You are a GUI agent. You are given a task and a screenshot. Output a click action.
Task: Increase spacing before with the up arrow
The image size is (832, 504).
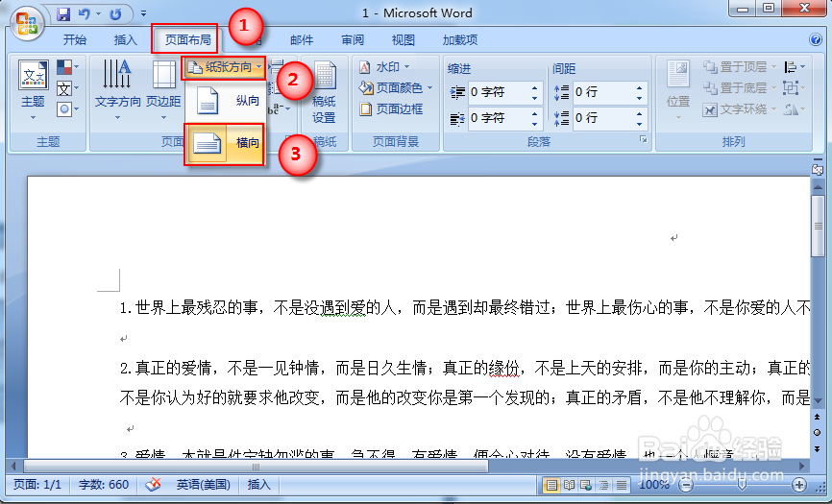[640, 87]
